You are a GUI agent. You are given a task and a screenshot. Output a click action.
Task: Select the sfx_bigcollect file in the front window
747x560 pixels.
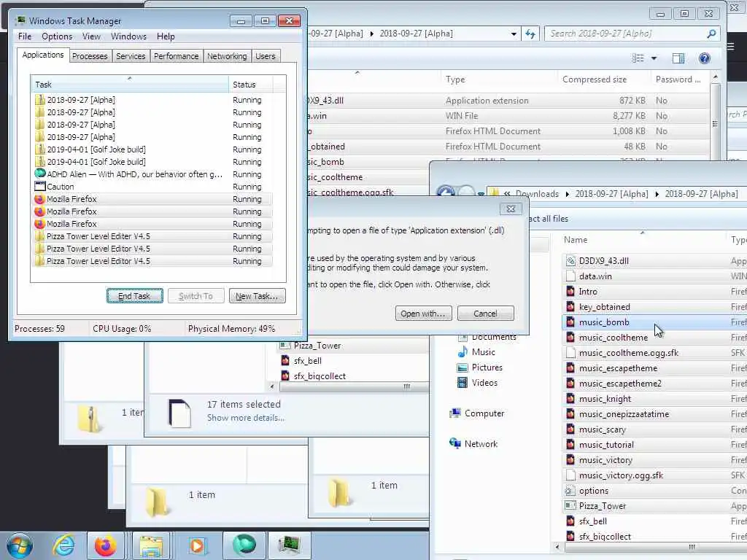point(654,537)
